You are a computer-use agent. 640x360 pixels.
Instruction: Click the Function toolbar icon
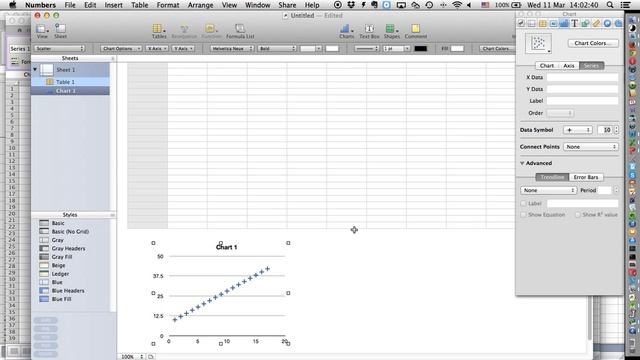pos(211,31)
